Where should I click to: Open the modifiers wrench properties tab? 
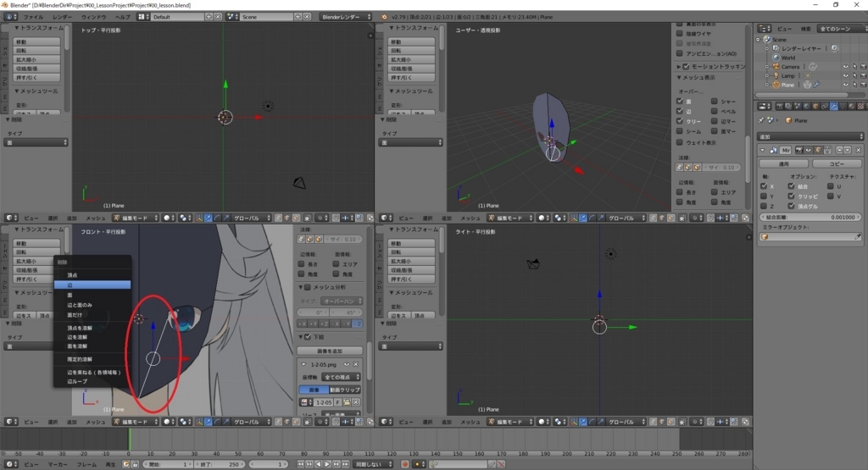pyautogui.click(x=834, y=106)
